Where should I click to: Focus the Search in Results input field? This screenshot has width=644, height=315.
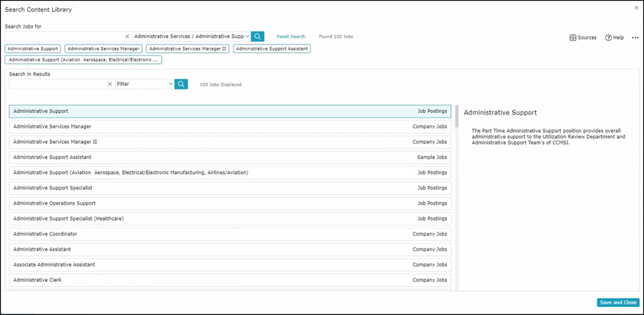[x=57, y=84]
